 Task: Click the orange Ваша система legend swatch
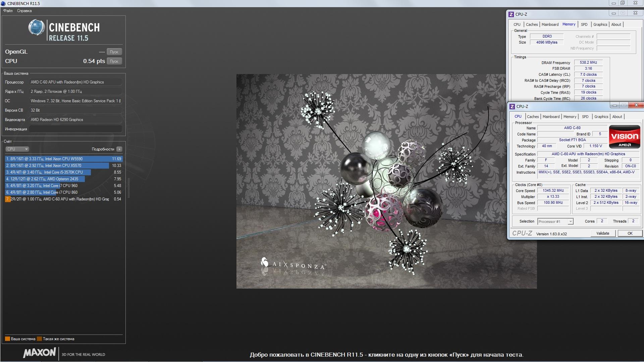click(7, 339)
